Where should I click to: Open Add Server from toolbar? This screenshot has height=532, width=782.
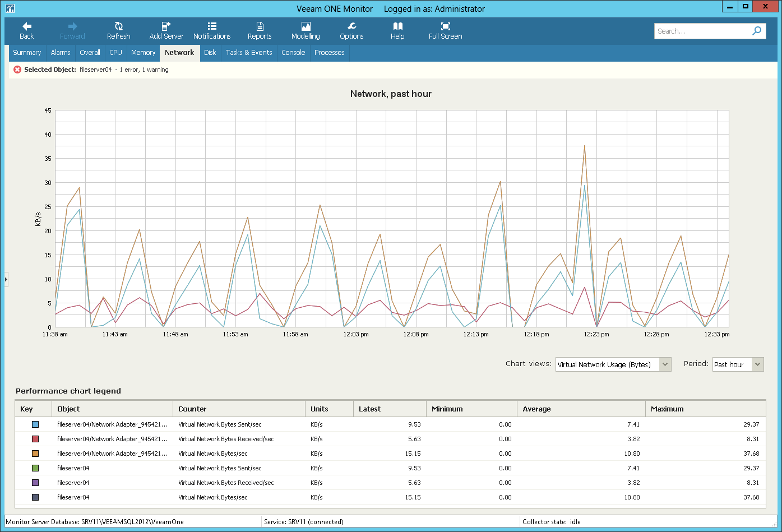166,31
